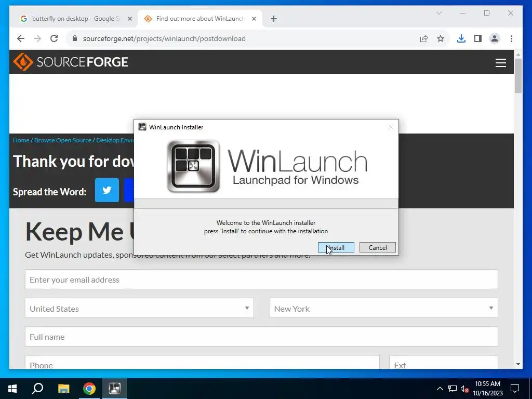Click the Phone input field
Viewport: 532px width, 399px height.
pyautogui.click(x=202, y=362)
